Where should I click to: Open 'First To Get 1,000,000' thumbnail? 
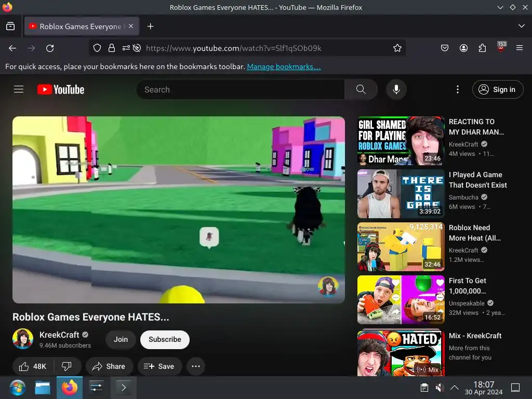(x=401, y=300)
